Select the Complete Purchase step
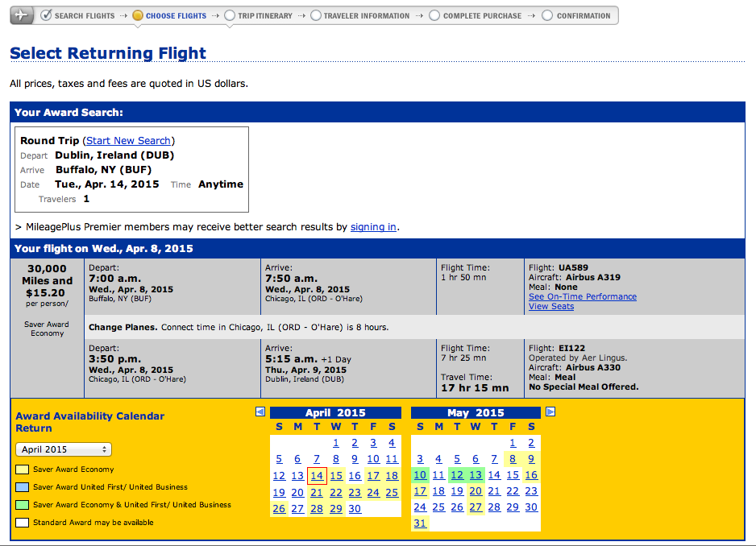This screenshot has width=756, height=546. pyautogui.click(x=480, y=15)
